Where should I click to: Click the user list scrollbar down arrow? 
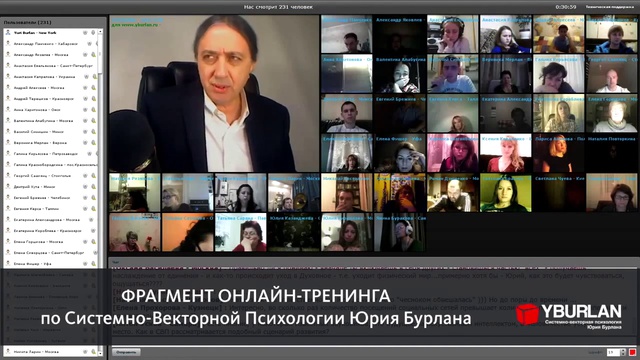pos(100,353)
